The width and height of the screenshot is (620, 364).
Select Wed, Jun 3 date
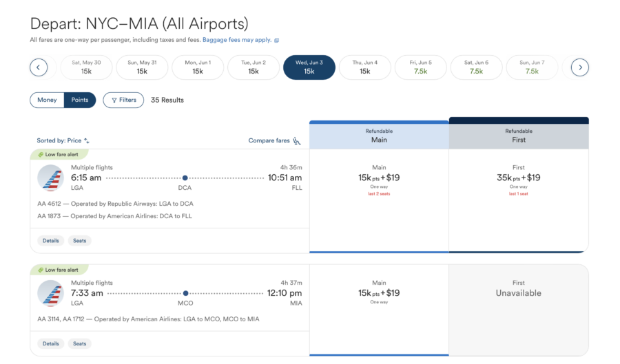pos(309,67)
